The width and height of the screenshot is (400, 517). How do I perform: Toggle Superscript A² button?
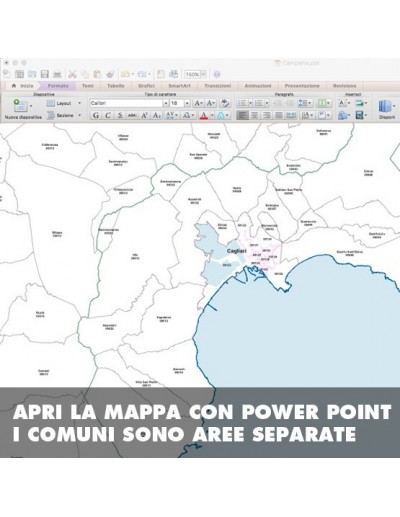(144, 115)
